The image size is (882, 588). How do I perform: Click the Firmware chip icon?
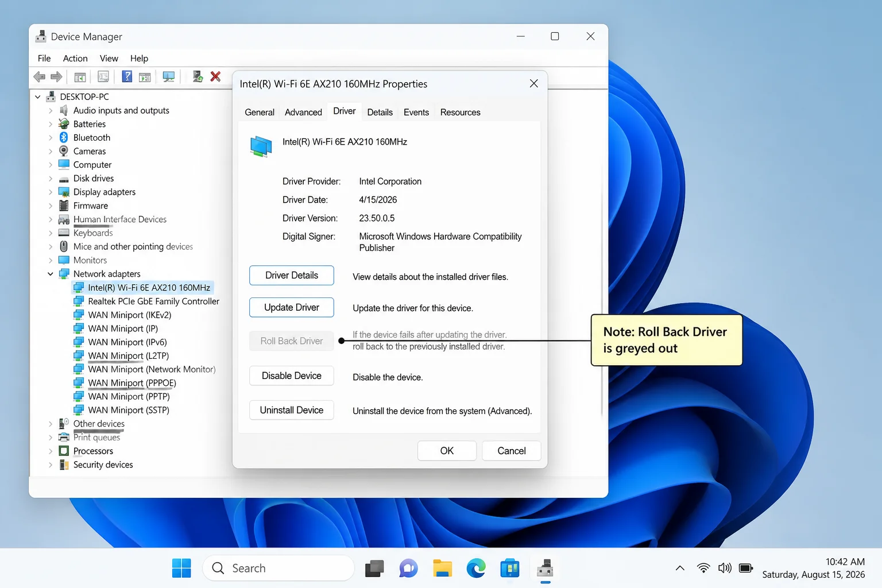point(64,206)
